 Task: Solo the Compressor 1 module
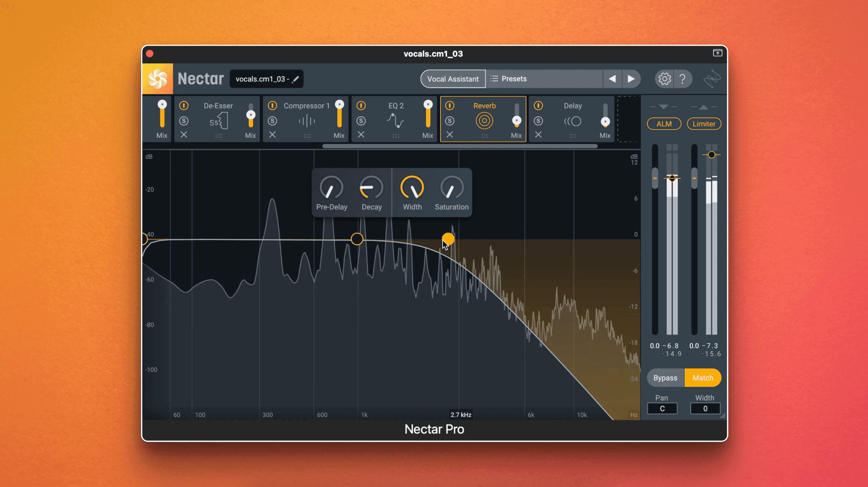pyautogui.click(x=272, y=121)
